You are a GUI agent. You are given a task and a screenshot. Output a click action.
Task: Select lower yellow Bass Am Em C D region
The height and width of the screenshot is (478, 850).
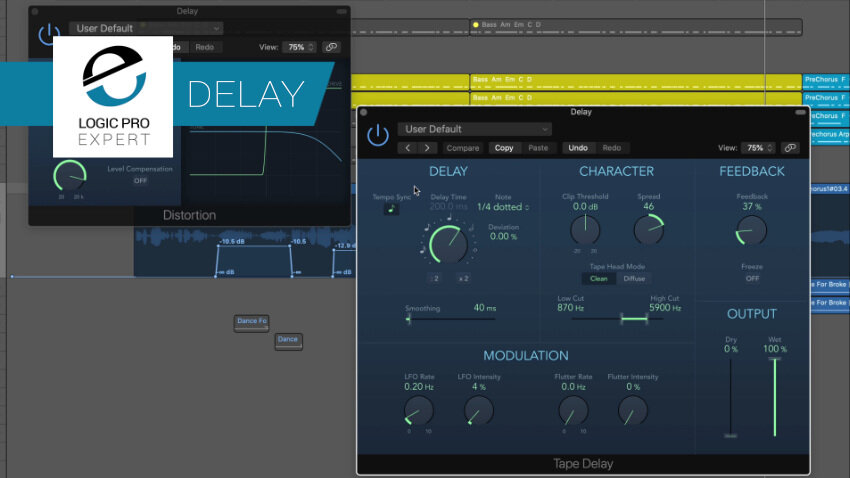tap(635, 98)
